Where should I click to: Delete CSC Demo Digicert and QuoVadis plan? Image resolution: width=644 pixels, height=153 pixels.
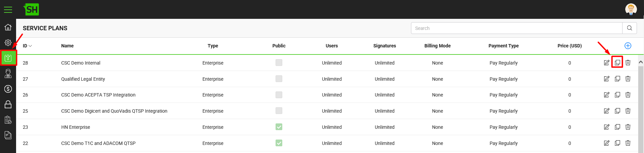tap(628, 111)
